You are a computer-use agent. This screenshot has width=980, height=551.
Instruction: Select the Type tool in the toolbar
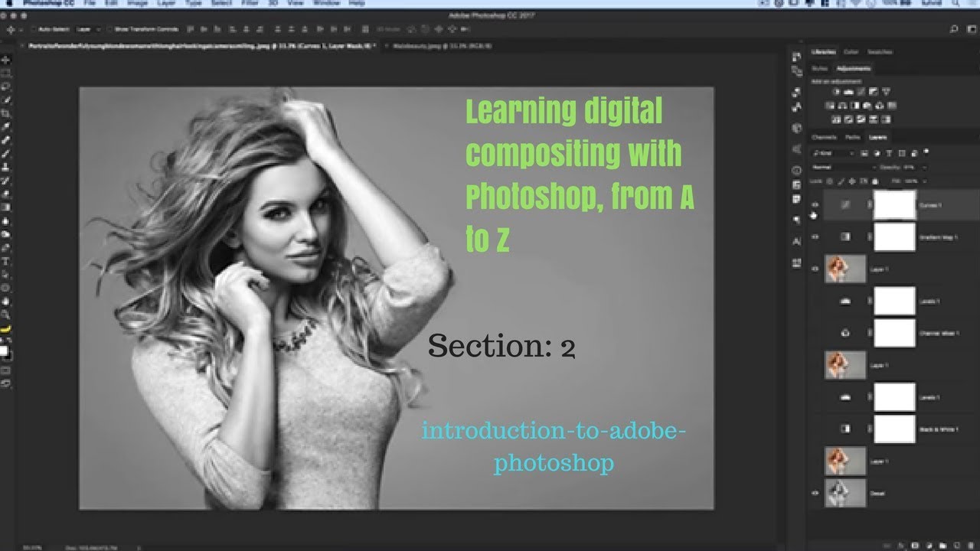pyautogui.click(x=5, y=261)
